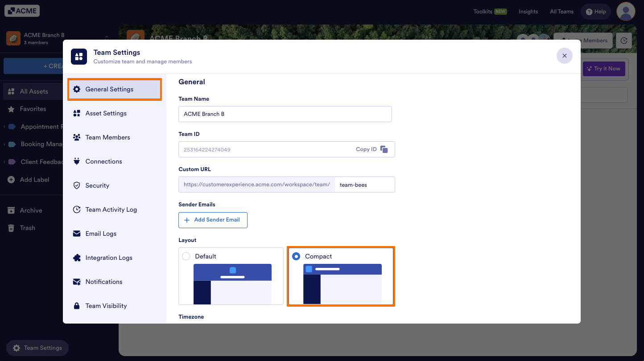
Task: Open the user profile avatar
Action: (x=626, y=11)
